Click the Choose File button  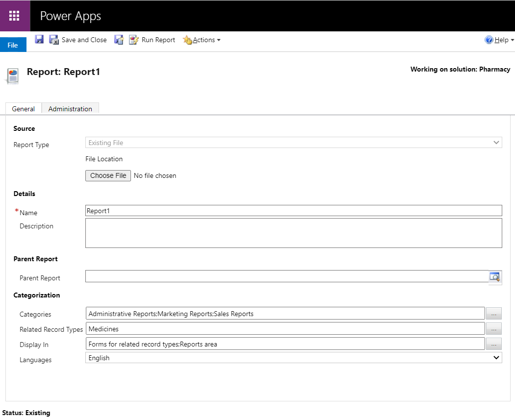(x=108, y=175)
